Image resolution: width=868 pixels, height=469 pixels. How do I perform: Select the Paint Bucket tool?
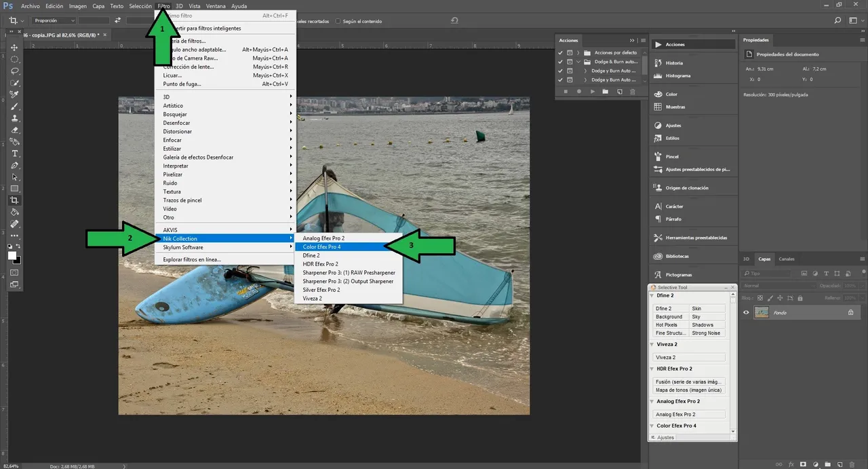point(14,212)
